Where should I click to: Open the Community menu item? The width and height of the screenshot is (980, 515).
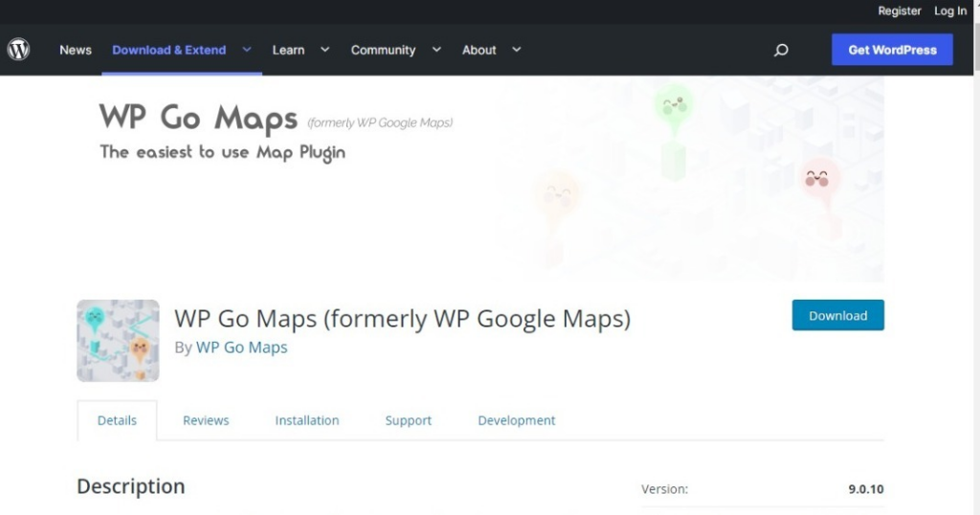tap(383, 50)
